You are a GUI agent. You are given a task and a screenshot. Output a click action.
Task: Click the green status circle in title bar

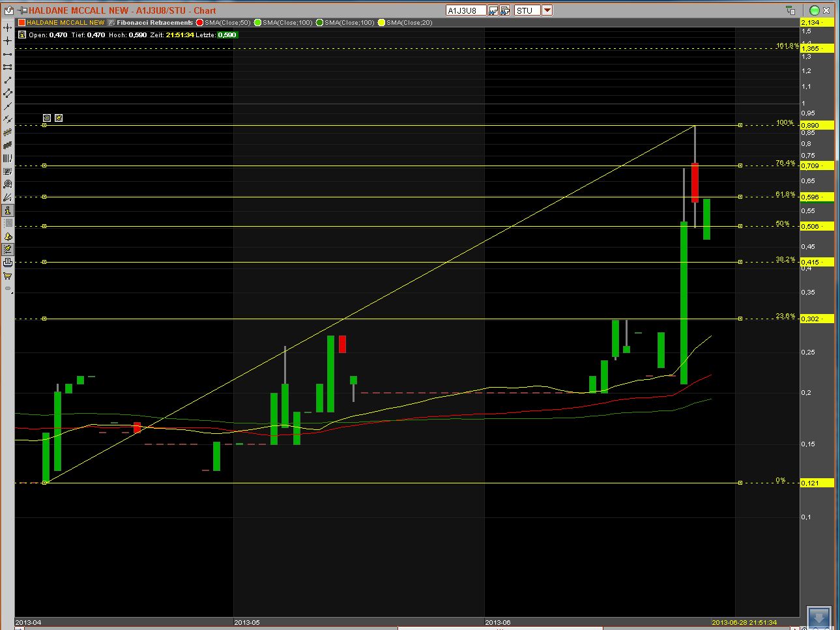pos(815,10)
